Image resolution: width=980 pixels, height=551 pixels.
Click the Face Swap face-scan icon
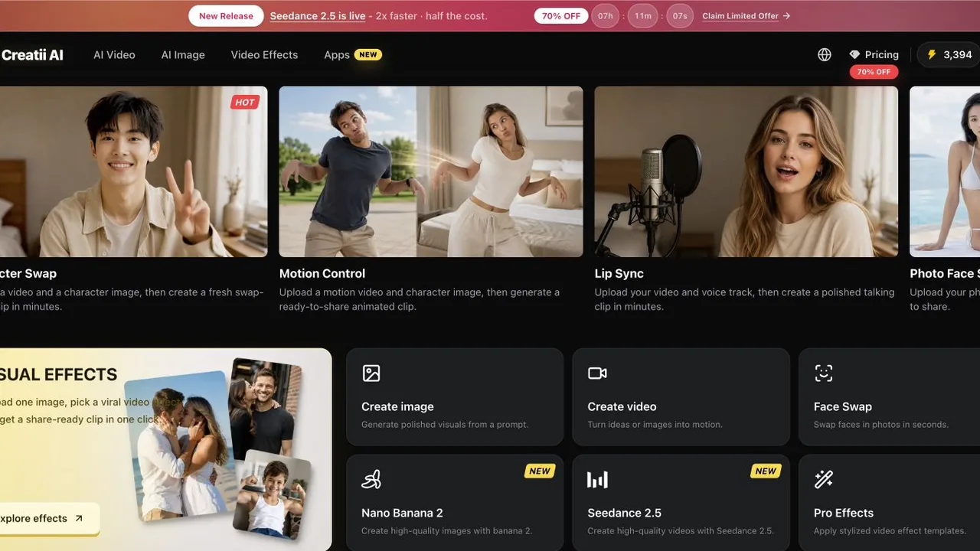tap(823, 373)
